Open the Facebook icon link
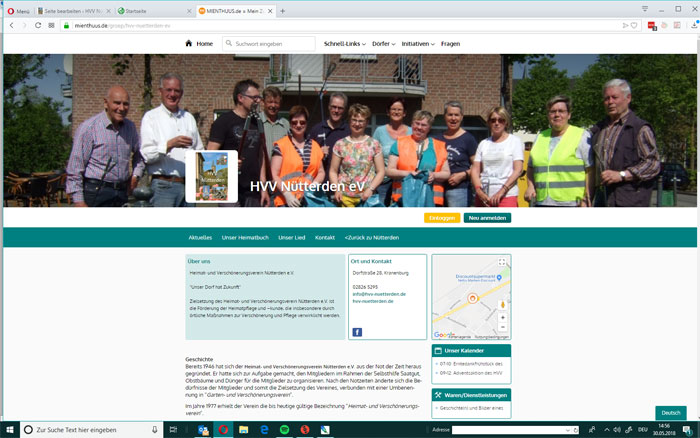Image resolution: width=700 pixels, height=438 pixels. point(357,332)
